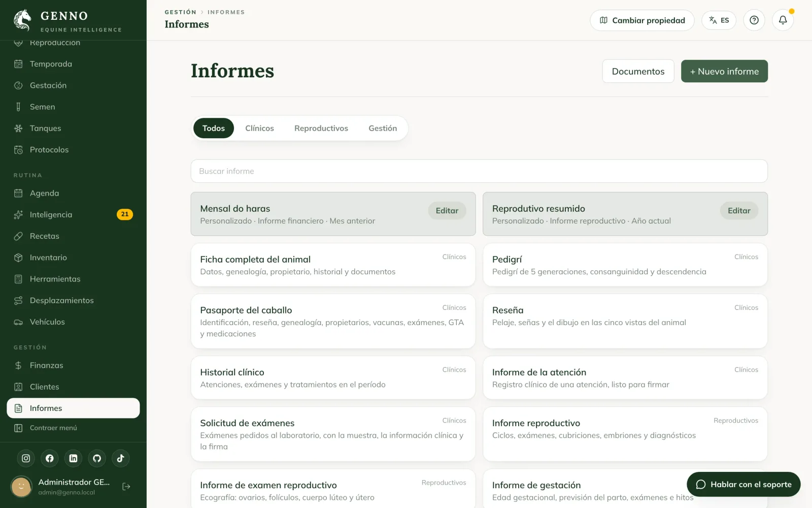Open the GitHub social icon

tap(97, 458)
